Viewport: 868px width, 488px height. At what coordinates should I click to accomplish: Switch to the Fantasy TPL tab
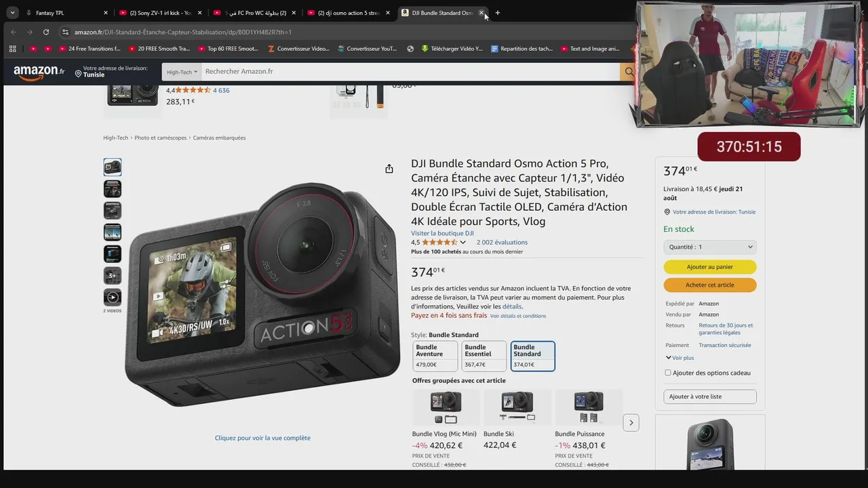(x=66, y=13)
